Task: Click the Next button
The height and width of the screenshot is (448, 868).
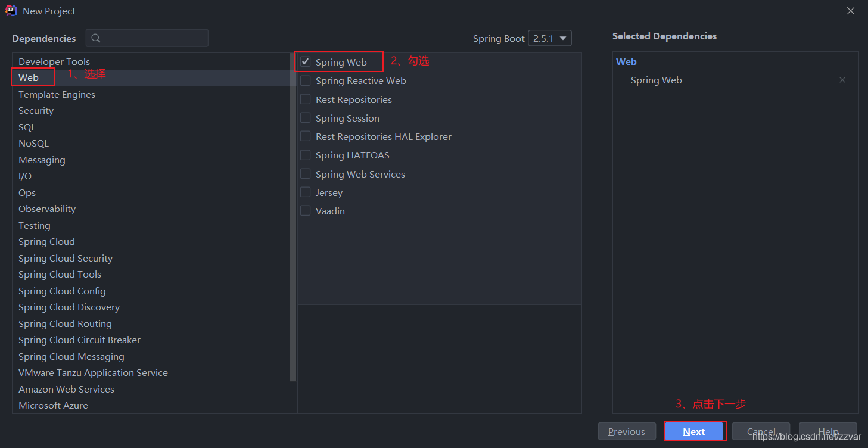Action: click(x=694, y=431)
